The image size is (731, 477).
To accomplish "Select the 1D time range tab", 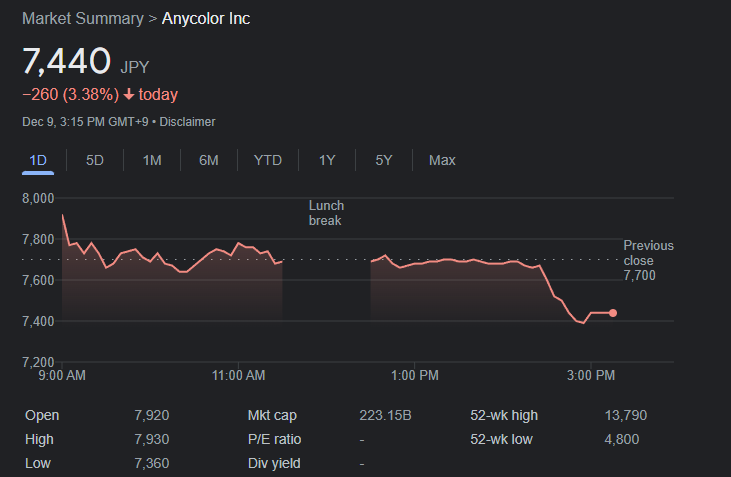I will 38,160.
